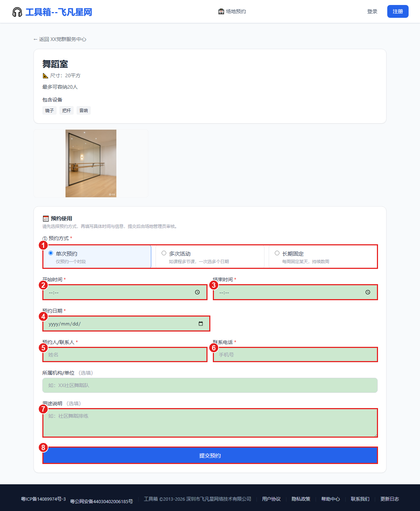Image resolution: width=420 pixels, height=511 pixels.
Task: Open the 更新日志 footer link
Action: [390, 499]
